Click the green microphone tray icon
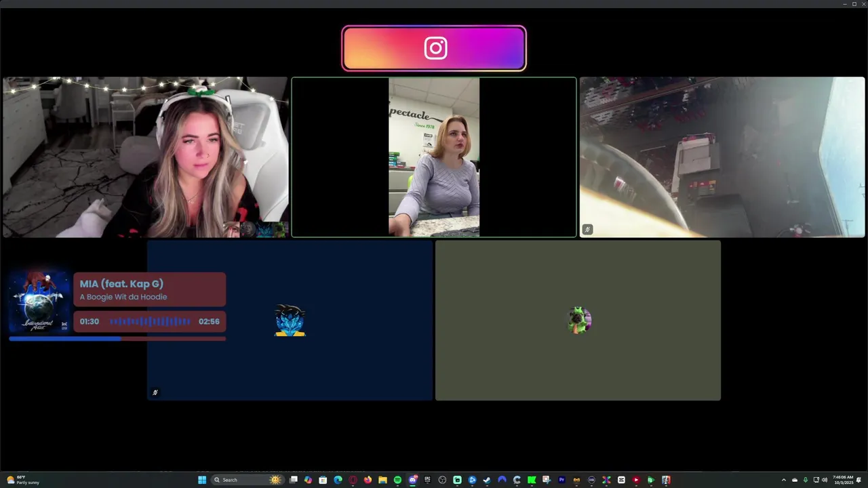Viewport: 868px width, 488px height. pyautogui.click(x=805, y=480)
